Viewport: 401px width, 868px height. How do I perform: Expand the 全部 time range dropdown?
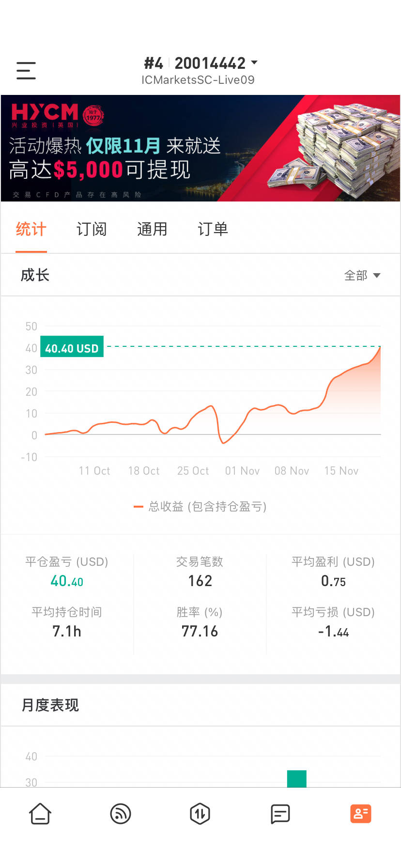pyautogui.click(x=362, y=276)
